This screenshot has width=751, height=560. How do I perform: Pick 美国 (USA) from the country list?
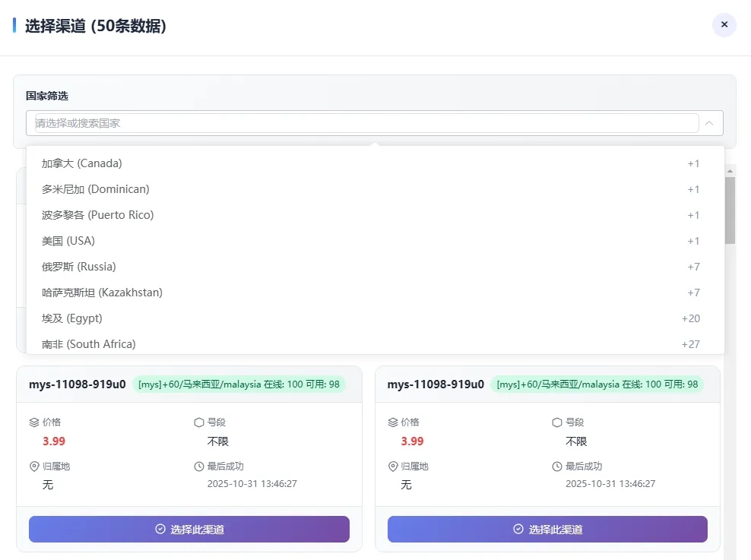point(68,241)
